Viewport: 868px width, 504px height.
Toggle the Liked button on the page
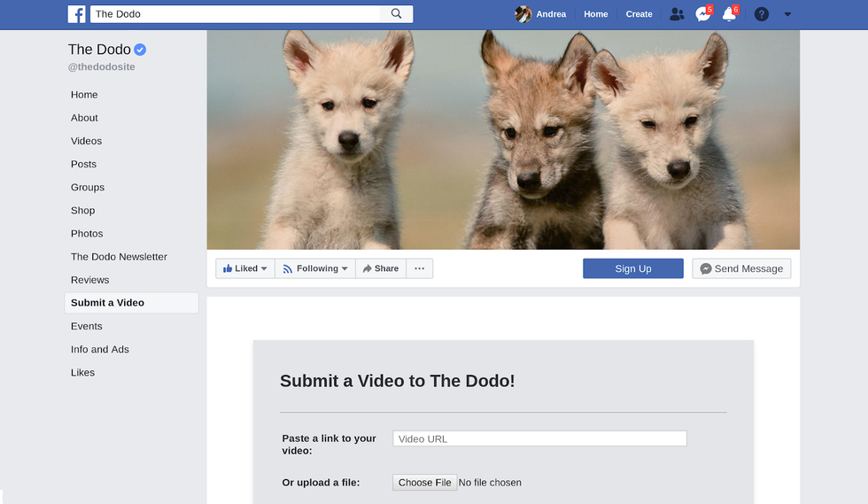tap(244, 268)
